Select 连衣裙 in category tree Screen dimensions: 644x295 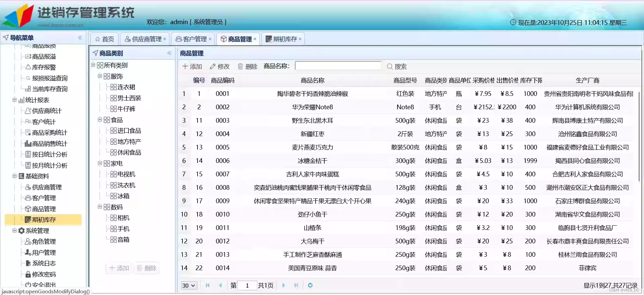point(126,87)
